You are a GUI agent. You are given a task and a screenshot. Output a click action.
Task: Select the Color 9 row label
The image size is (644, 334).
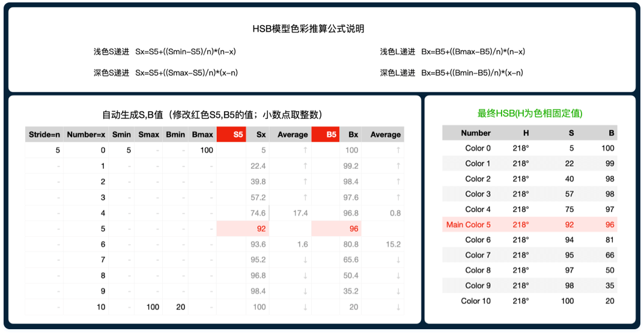(478, 285)
